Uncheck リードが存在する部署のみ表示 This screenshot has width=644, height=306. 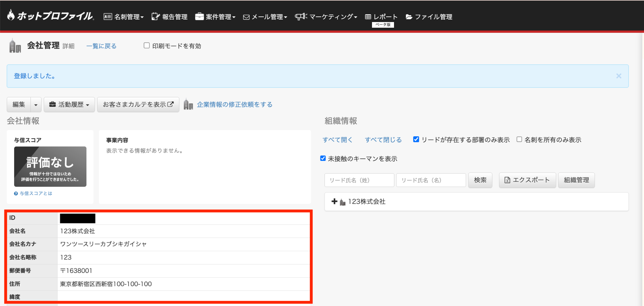click(416, 139)
